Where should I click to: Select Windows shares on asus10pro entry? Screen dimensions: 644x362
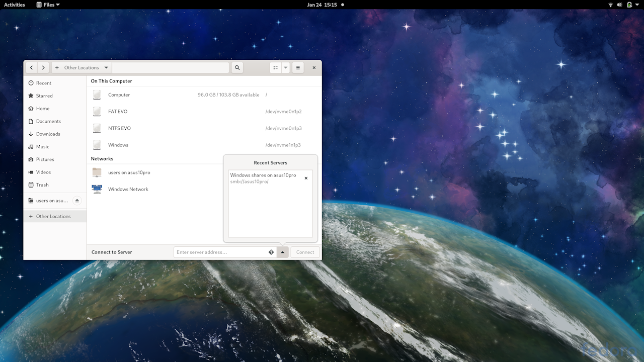click(x=270, y=178)
